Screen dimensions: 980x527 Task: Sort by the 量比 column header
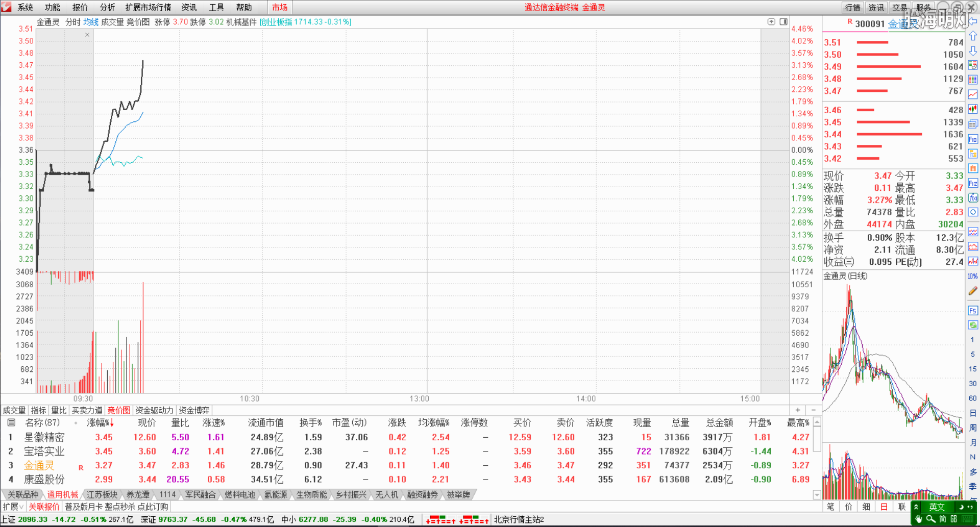(x=180, y=422)
